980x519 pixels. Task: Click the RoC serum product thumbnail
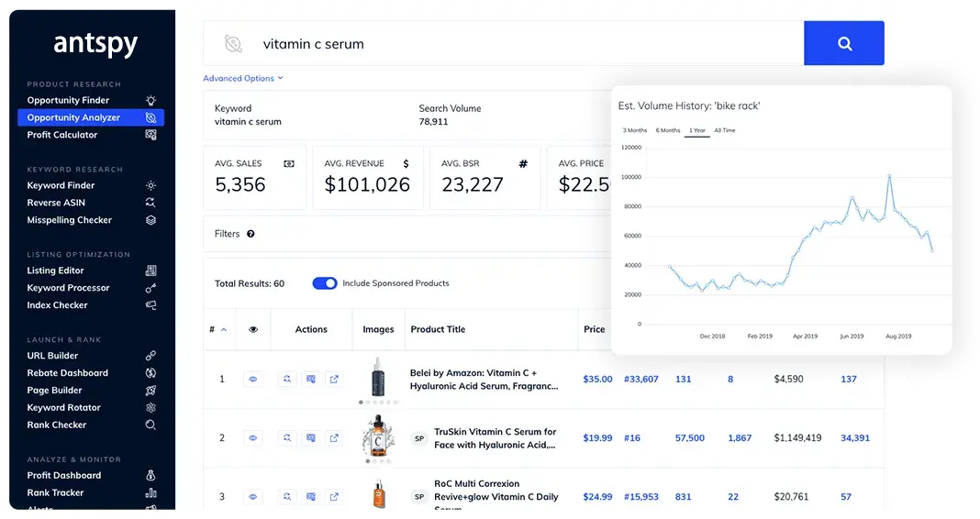(379, 494)
